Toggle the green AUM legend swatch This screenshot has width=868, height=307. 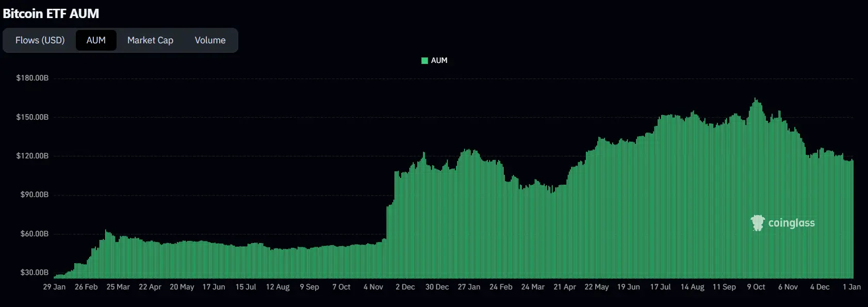[424, 60]
